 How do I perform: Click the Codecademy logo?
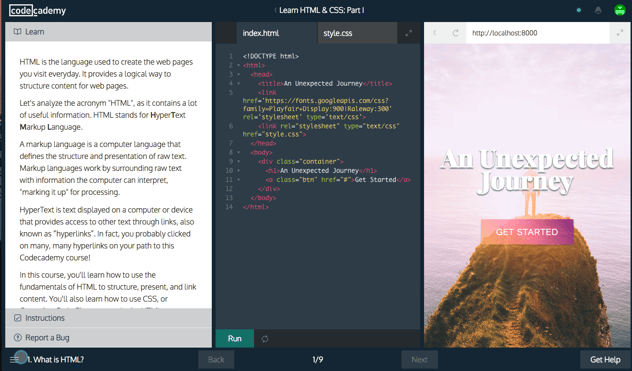click(37, 10)
